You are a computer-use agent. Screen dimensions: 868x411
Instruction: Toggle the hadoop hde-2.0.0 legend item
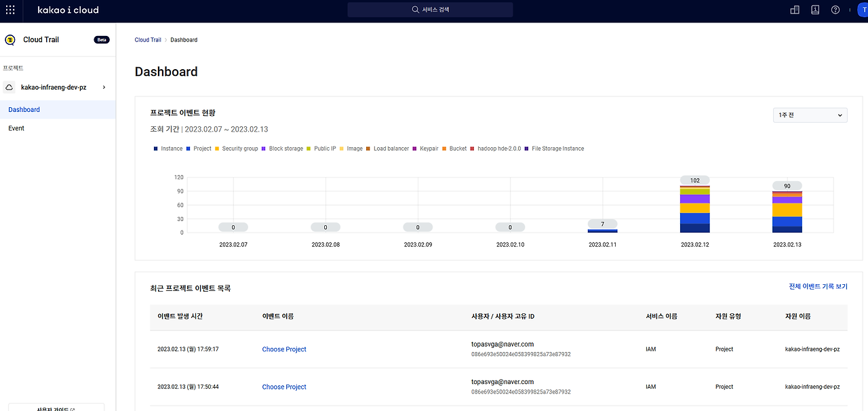point(496,149)
